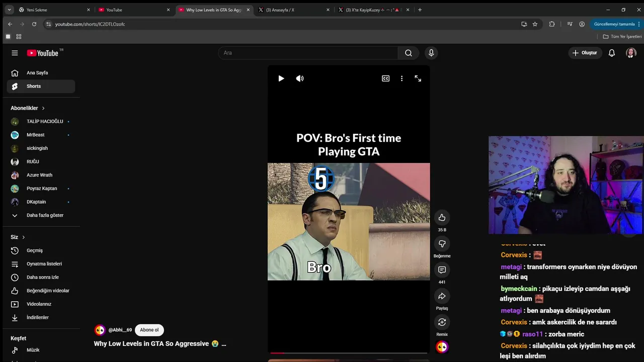644x362 pixels.
Task: Focus the Ara search field
Action: pos(308,53)
